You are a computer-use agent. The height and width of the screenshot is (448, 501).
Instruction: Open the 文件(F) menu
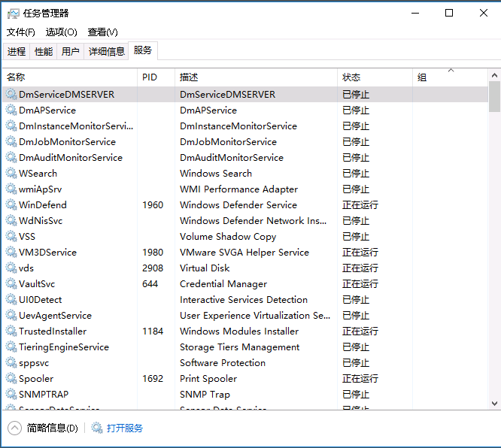[x=21, y=32]
